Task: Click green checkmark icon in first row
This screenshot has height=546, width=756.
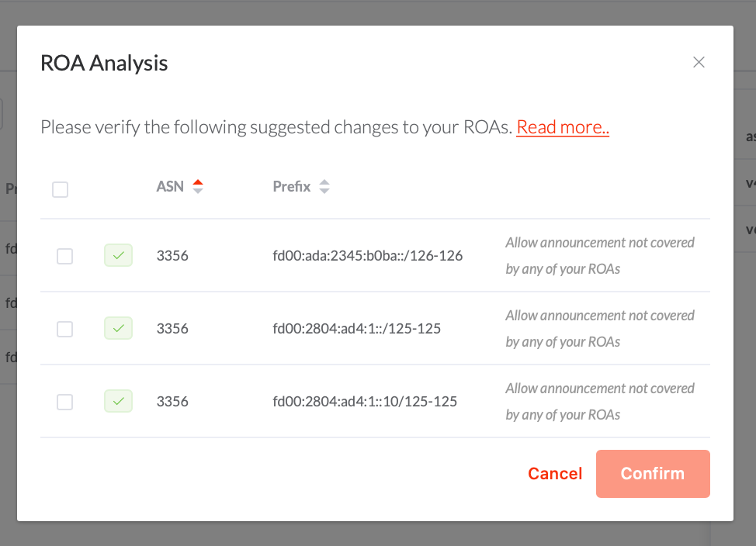Action: 118,255
